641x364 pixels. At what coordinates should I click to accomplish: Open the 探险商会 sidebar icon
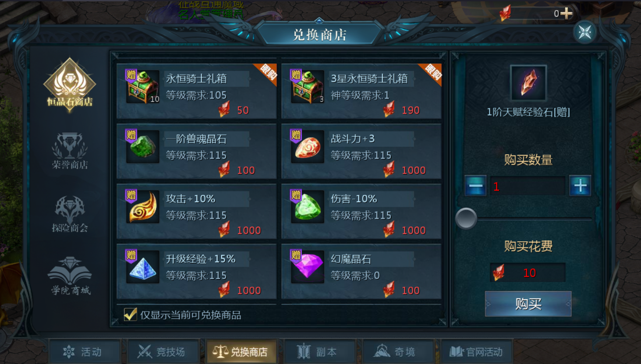[x=70, y=213]
